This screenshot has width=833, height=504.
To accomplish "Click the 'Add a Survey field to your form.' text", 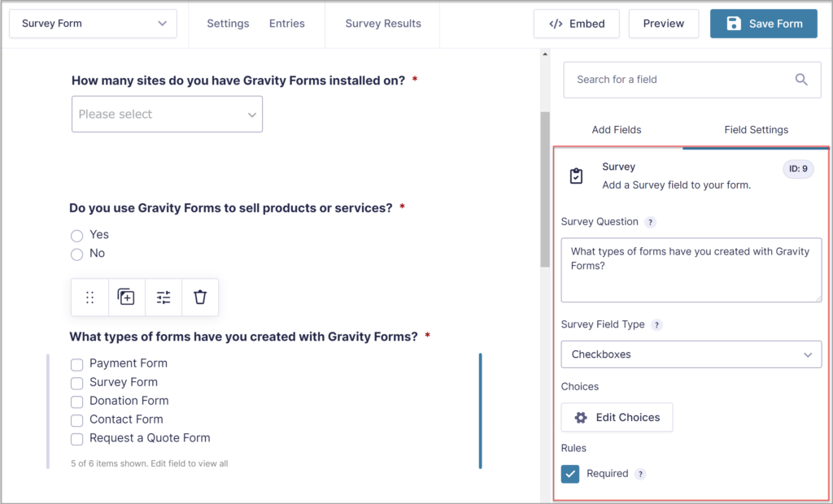I will [676, 185].
